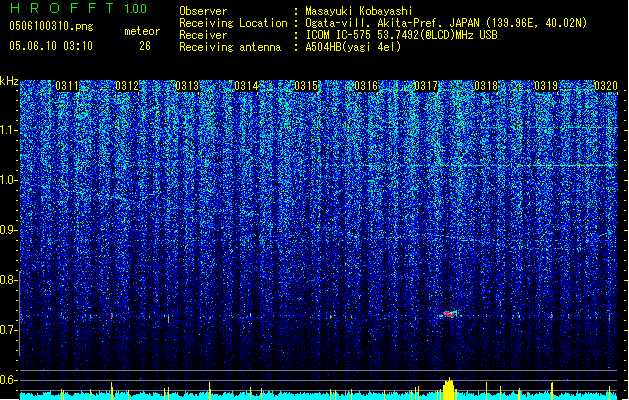
Task: Click the 0314 time marker
Action: [x=246, y=86]
